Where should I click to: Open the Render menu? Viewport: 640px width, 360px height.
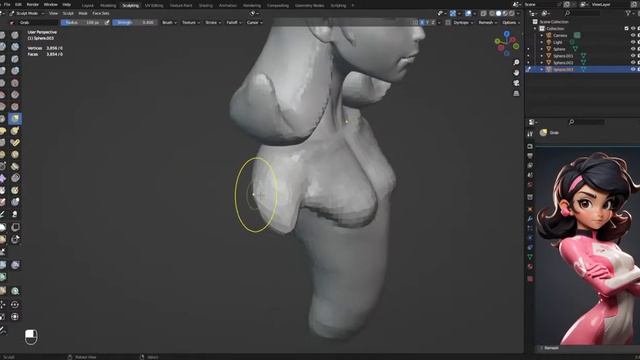pyautogui.click(x=33, y=4)
